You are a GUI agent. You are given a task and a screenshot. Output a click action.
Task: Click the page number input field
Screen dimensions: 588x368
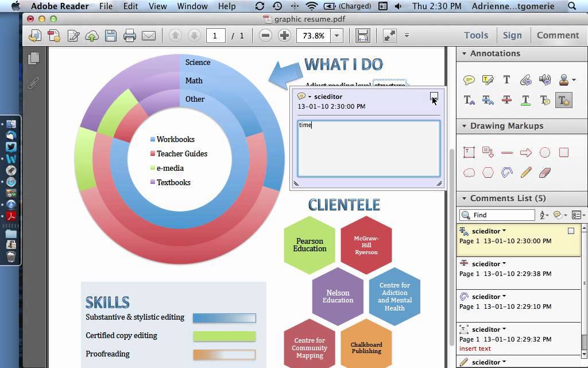coord(215,36)
